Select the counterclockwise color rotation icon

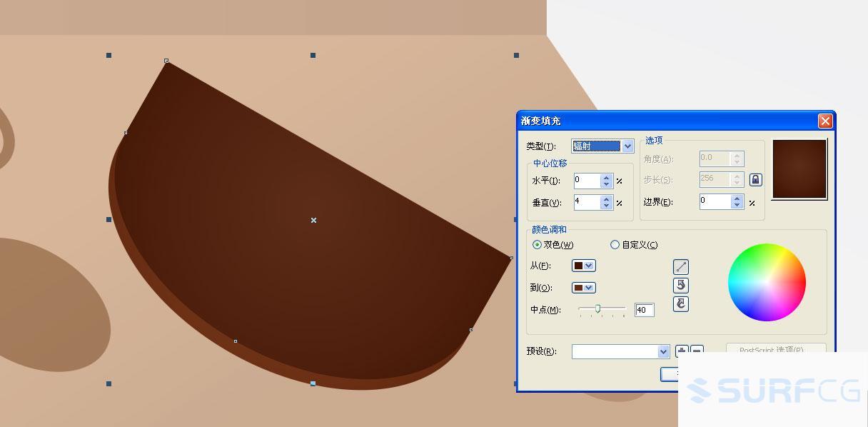tap(681, 286)
